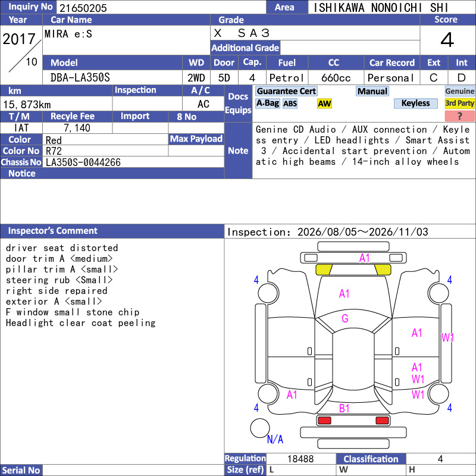Click the red question mark badge
The height and width of the screenshot is (476, 476).
coord(459,115)
